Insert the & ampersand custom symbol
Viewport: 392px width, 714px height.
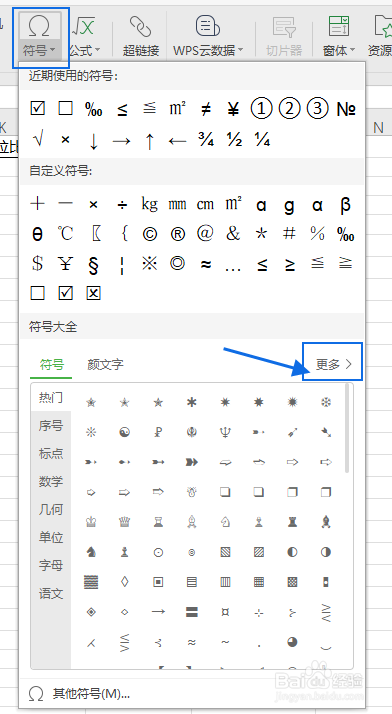click(233, 234)
